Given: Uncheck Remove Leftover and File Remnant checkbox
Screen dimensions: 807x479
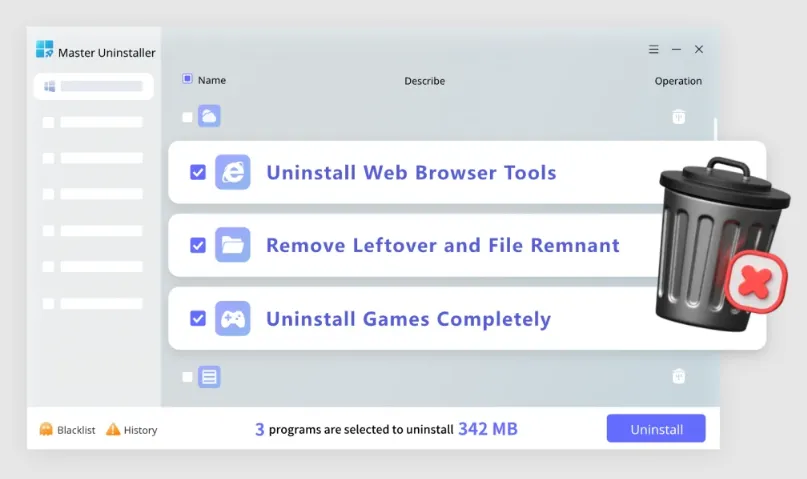Looking at the screenshot, I should pos(198,245).
